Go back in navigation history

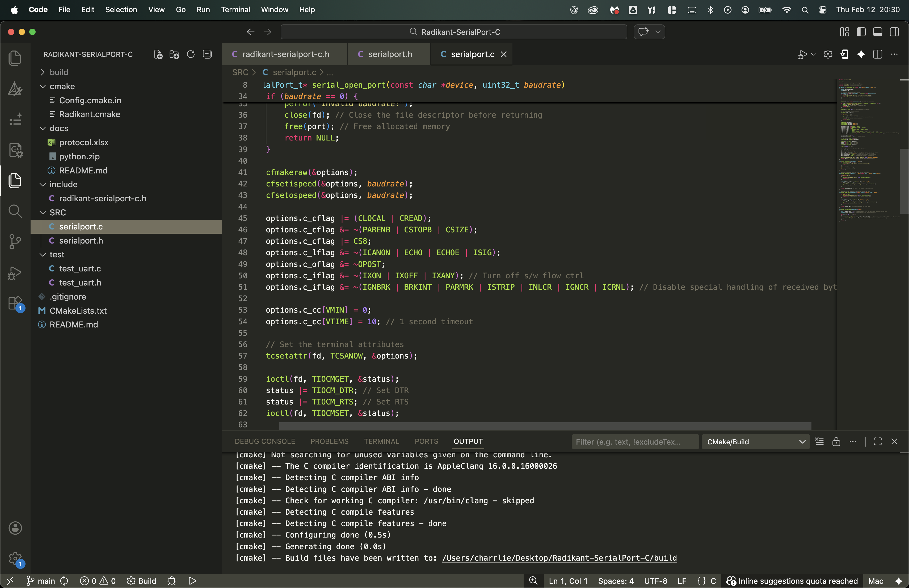click(251, 32)
